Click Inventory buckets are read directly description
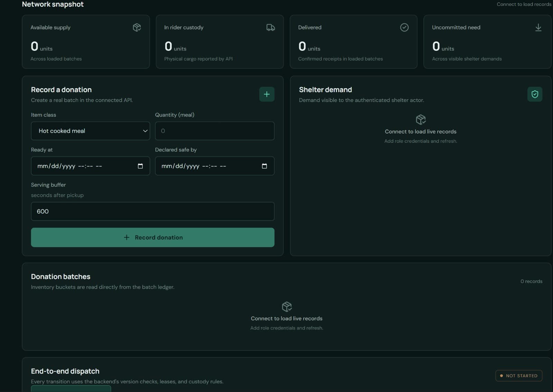Screen dimensions: 553x392 pyautogui.click(x=103, y=287)
